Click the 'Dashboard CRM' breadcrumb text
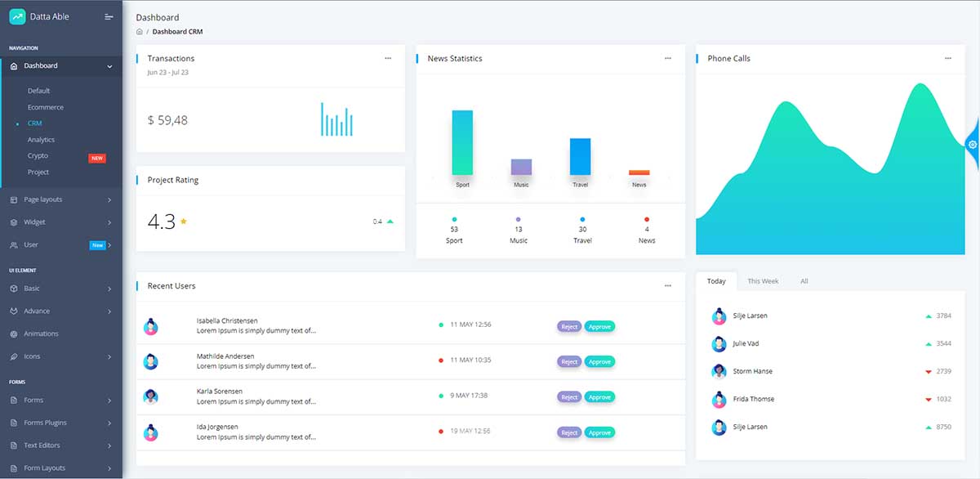 click(x=177, y=32)
